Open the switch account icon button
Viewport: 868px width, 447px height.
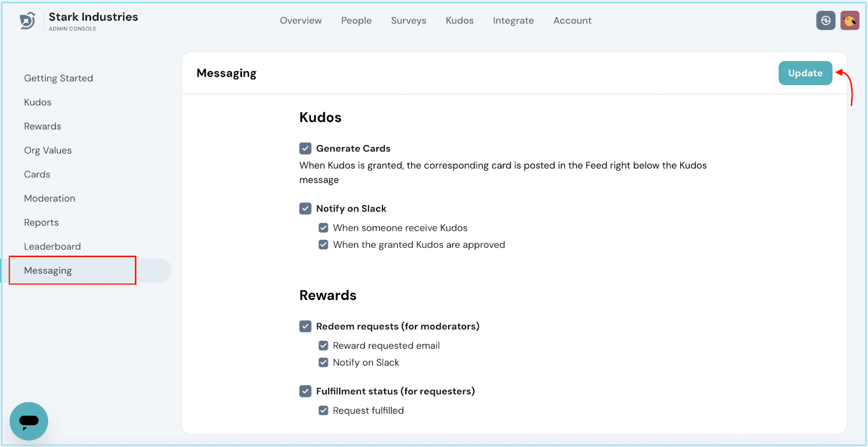[x=826, y=21]
